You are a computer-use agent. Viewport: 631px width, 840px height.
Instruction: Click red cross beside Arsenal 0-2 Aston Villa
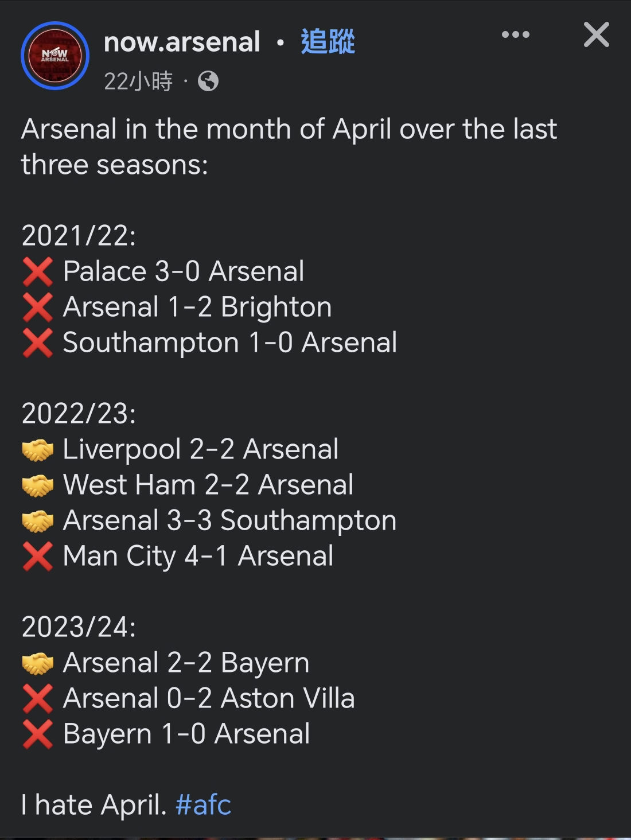click(x=38, y=698)
